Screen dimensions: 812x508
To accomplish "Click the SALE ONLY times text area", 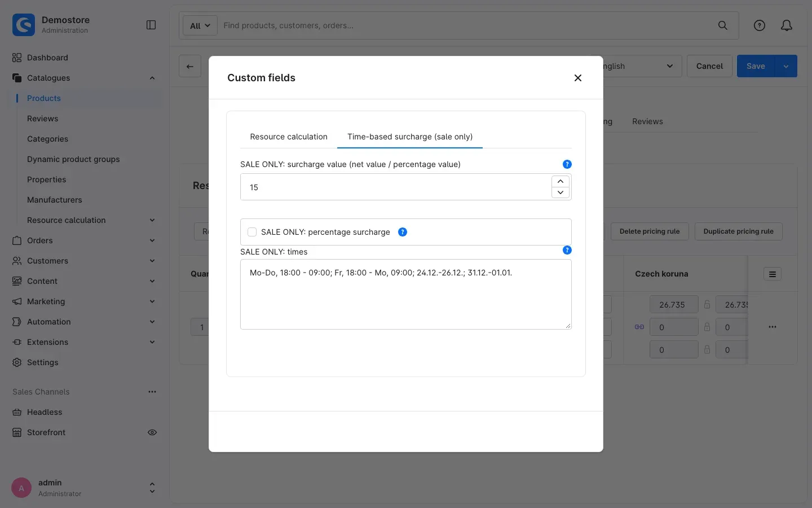I will click(x=406, y=294).
